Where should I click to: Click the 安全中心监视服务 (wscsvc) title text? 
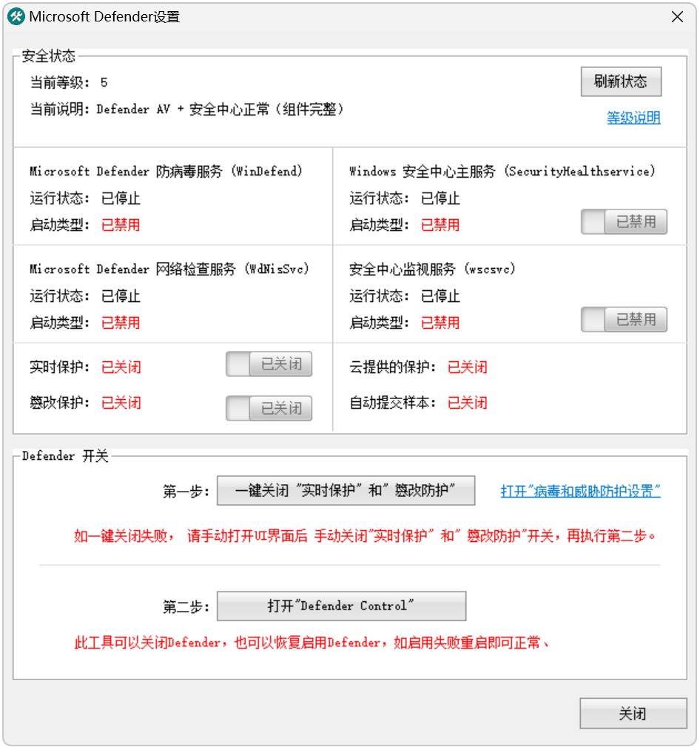(x=433, y=269)
